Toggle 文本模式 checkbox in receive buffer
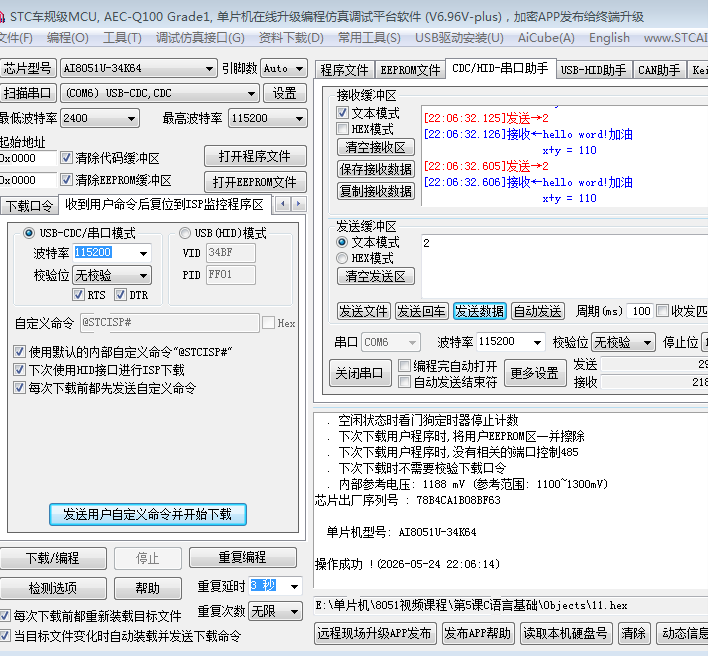The image size is (708, 656). click(342, 112)
